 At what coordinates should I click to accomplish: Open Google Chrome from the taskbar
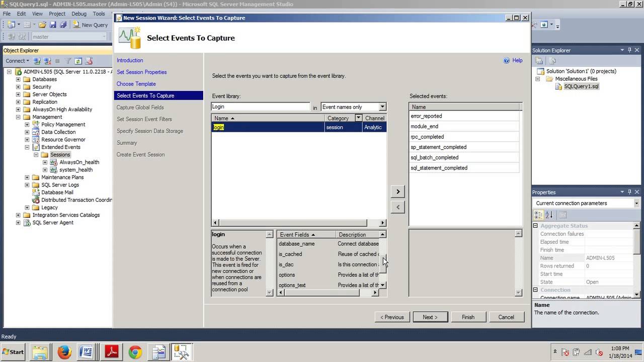pyautogui.click(x=135, y=352)
